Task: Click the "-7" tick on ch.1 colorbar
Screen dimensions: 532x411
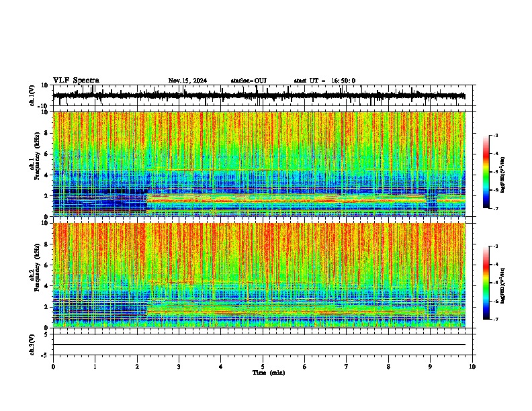Action: [495, 208]
